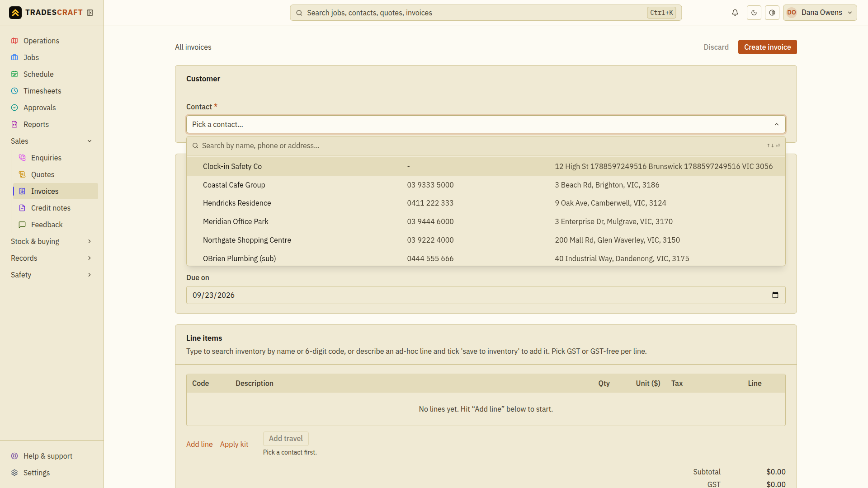The image size is (868, 488).
Task: Click the Due on date field
Action: click(x=486, y=295)
